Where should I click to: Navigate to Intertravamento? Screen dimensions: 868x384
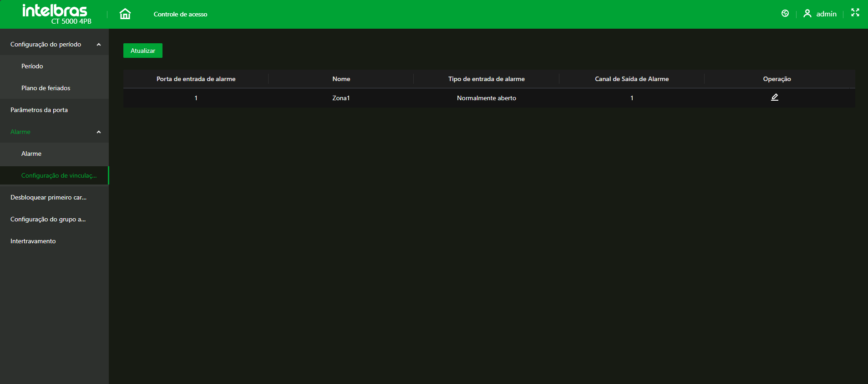click(33, 241)
